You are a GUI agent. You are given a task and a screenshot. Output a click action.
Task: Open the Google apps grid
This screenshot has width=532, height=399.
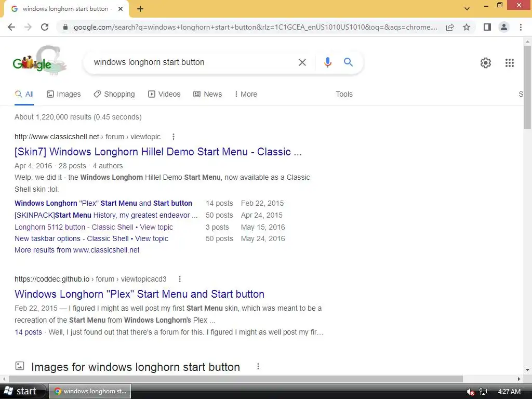[x=510, y=63]
